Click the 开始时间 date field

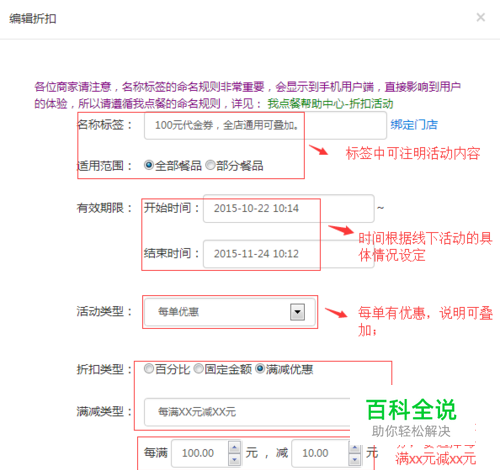(x=289, y=208)
